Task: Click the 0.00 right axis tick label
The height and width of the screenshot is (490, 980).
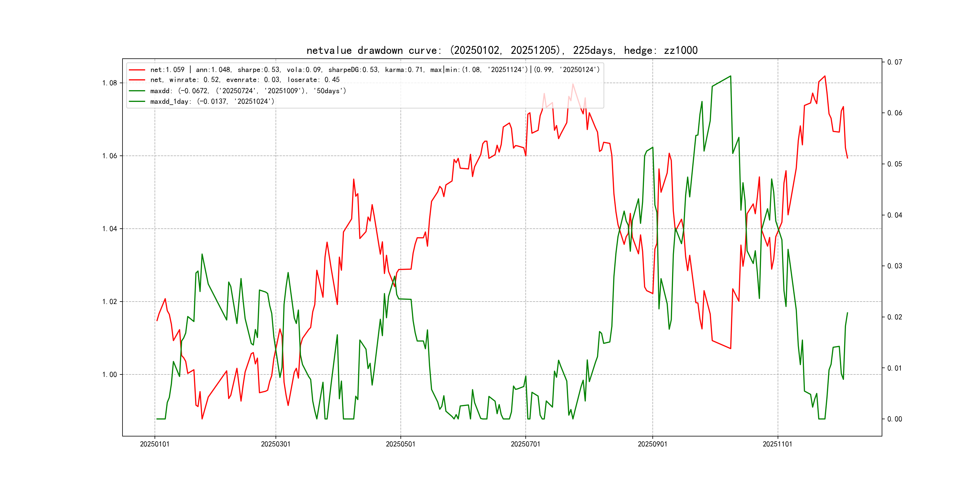Action: (x=894, y=419)
